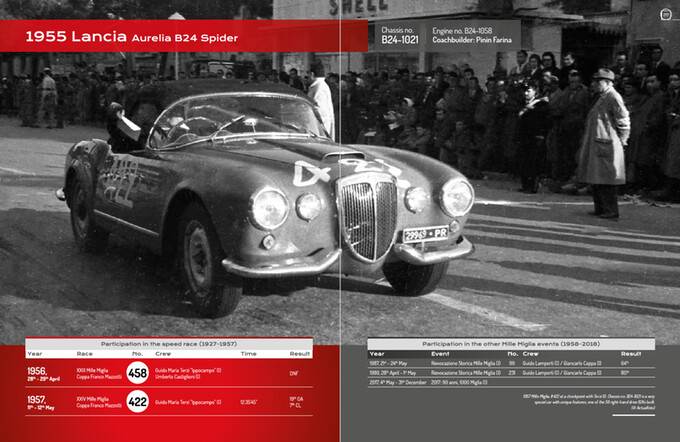Click the round logo badge in top-right corner
680x442 pixels.
point(666,14)
